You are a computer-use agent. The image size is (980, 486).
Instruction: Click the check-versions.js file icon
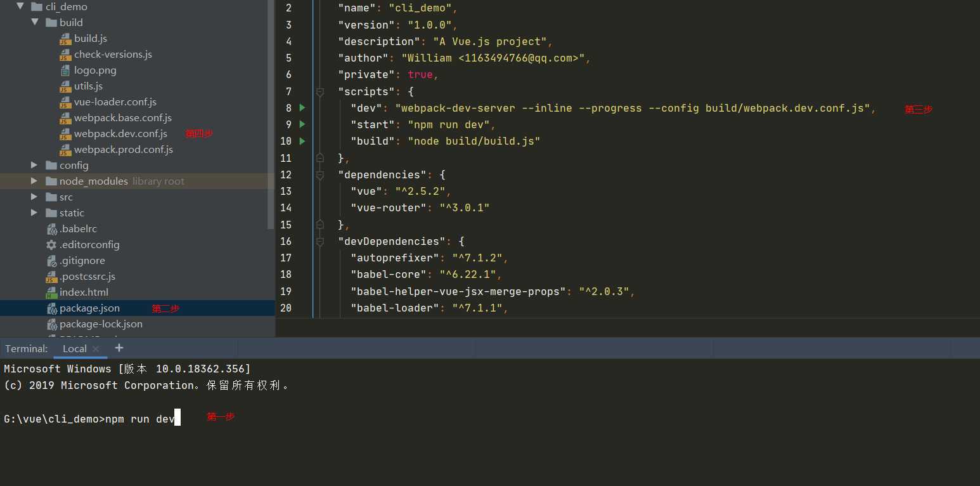(65, 55)
